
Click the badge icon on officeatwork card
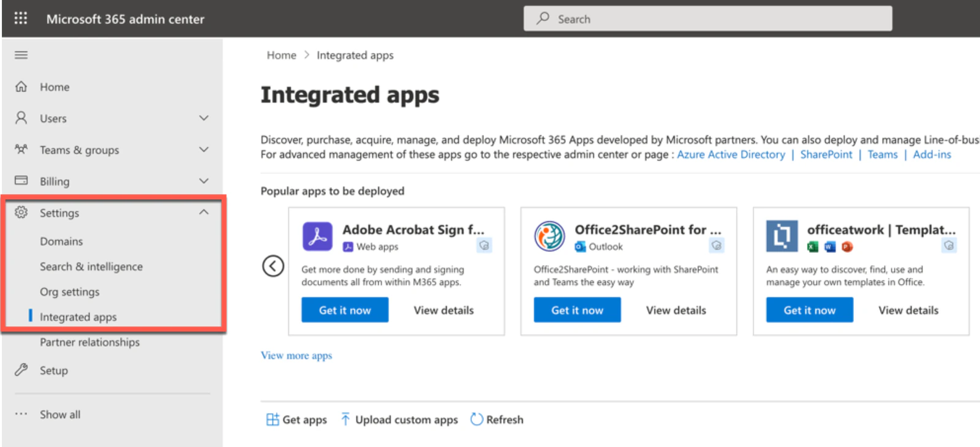coord(949,246)
